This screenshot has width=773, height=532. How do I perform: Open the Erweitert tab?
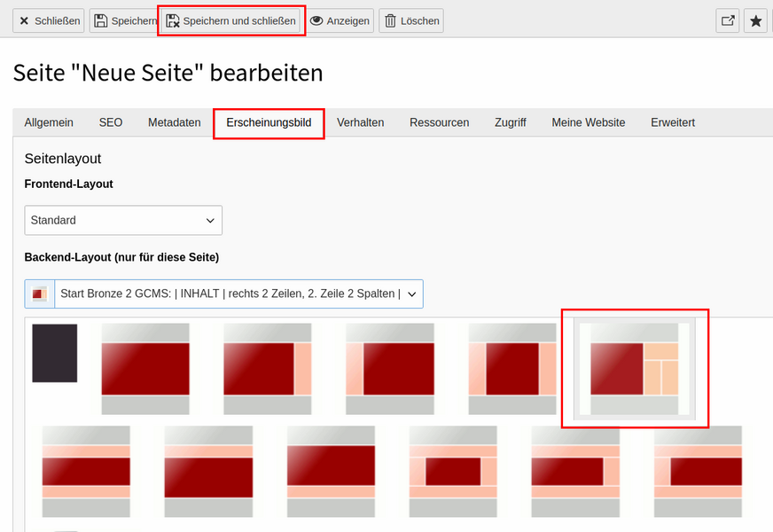pos(673,122)
